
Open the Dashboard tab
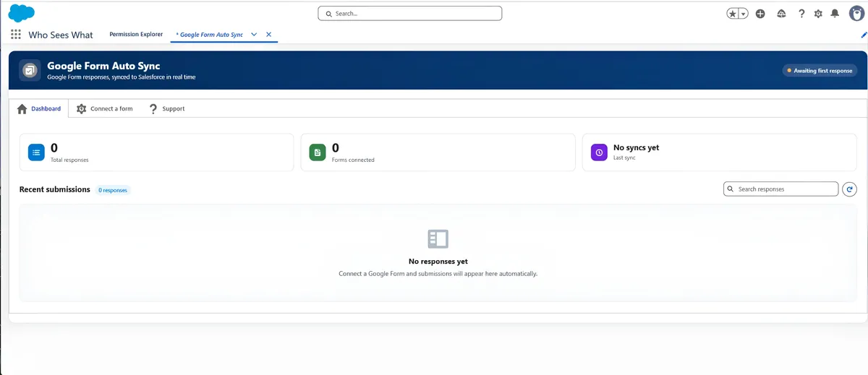(x=39, y=108)
